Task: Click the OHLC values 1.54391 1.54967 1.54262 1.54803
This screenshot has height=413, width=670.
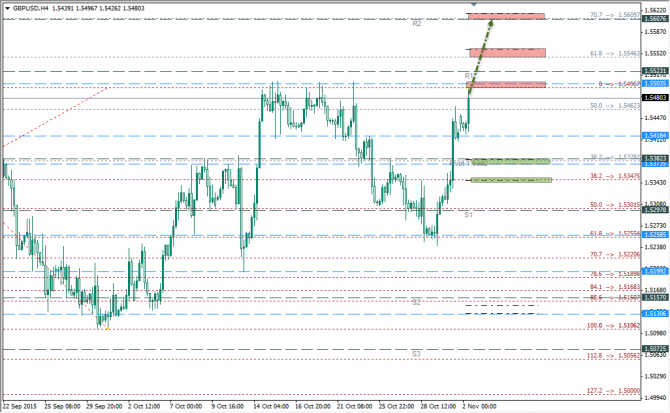Action: pos(98,8)
